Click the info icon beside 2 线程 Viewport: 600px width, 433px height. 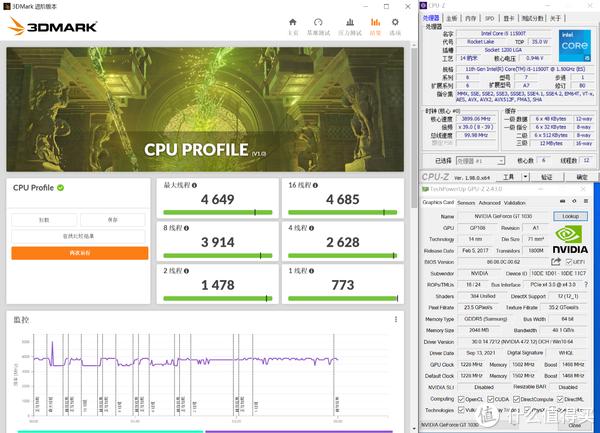coord(186,271)
